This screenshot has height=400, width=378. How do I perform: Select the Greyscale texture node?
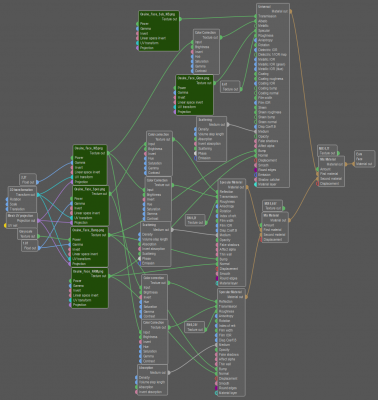[28, 233]
